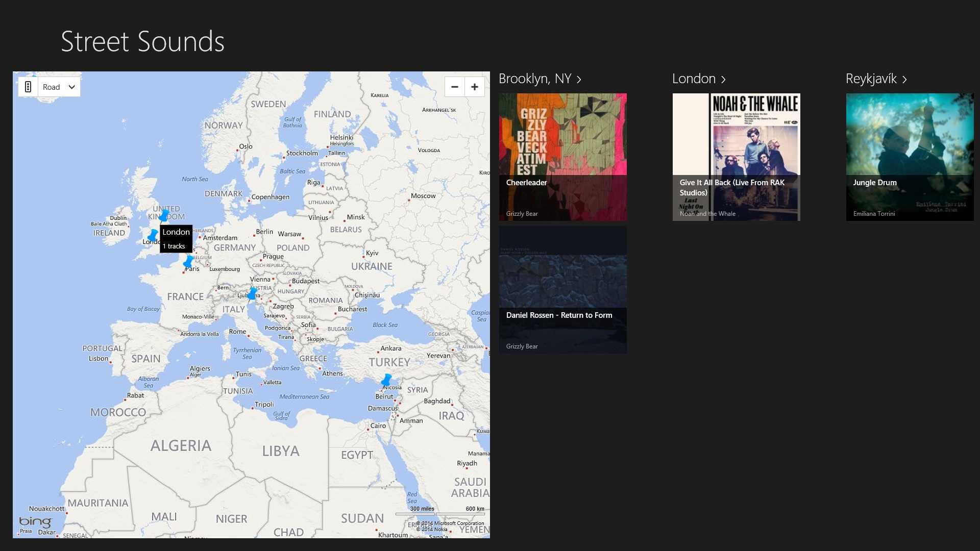
Task: Click the London 1 tracks tooltip
Action: coord(176,238)
